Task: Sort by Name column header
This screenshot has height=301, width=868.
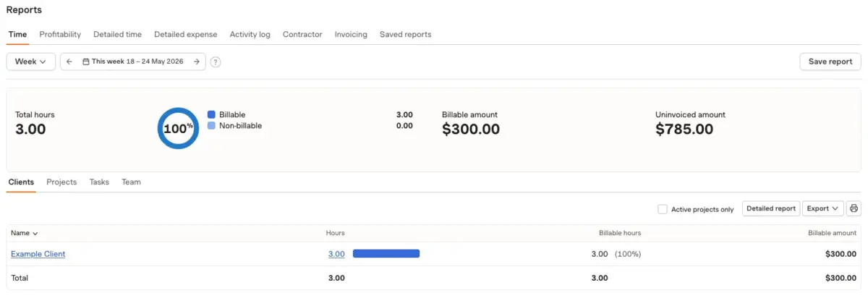Action: (25, 233)
